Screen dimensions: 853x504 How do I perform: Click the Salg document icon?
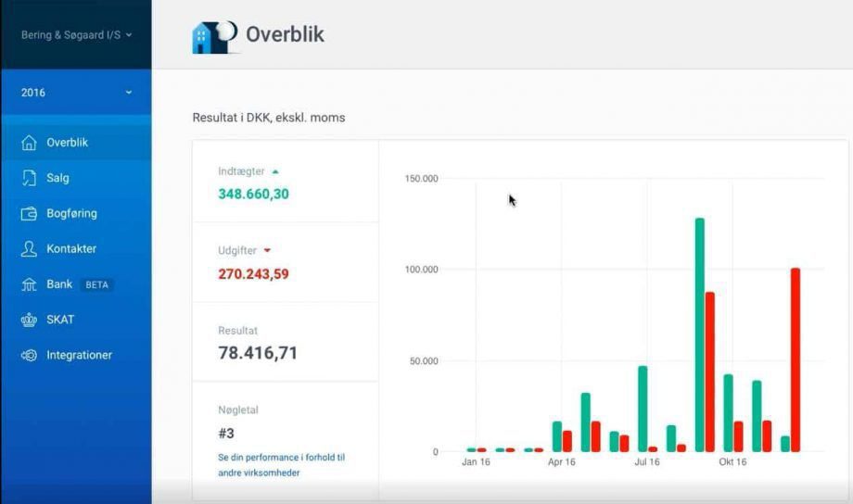coord(29,178)
